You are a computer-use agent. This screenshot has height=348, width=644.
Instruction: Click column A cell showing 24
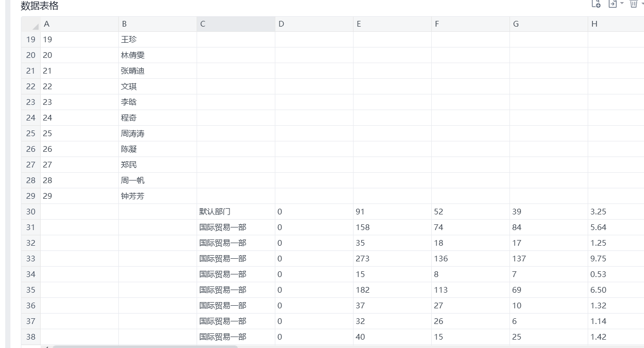click(x=80, y=118)
